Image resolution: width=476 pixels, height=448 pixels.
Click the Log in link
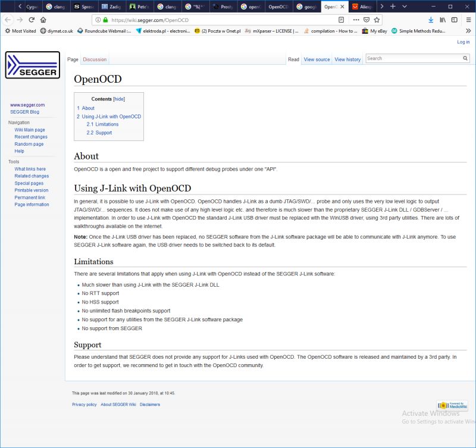coord(464,42)
